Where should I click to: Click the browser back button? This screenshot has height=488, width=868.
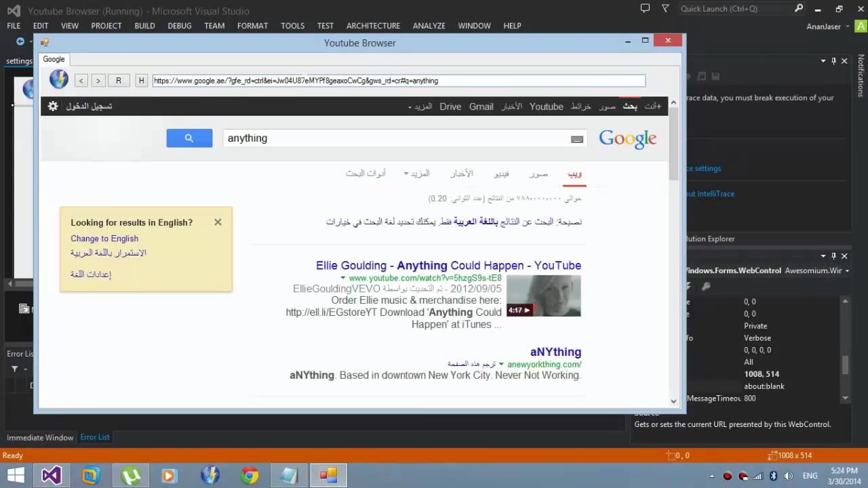pyautogui.click(x=81, y=81)
